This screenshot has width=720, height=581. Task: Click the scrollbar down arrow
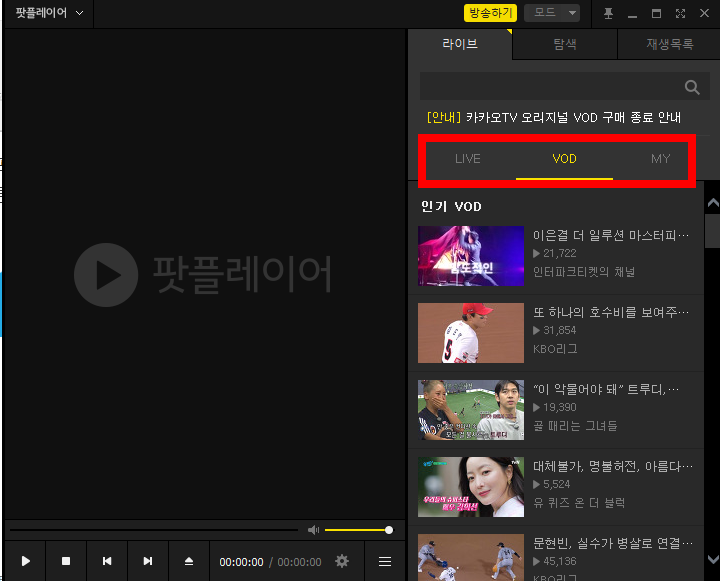(x=713, y=559)
